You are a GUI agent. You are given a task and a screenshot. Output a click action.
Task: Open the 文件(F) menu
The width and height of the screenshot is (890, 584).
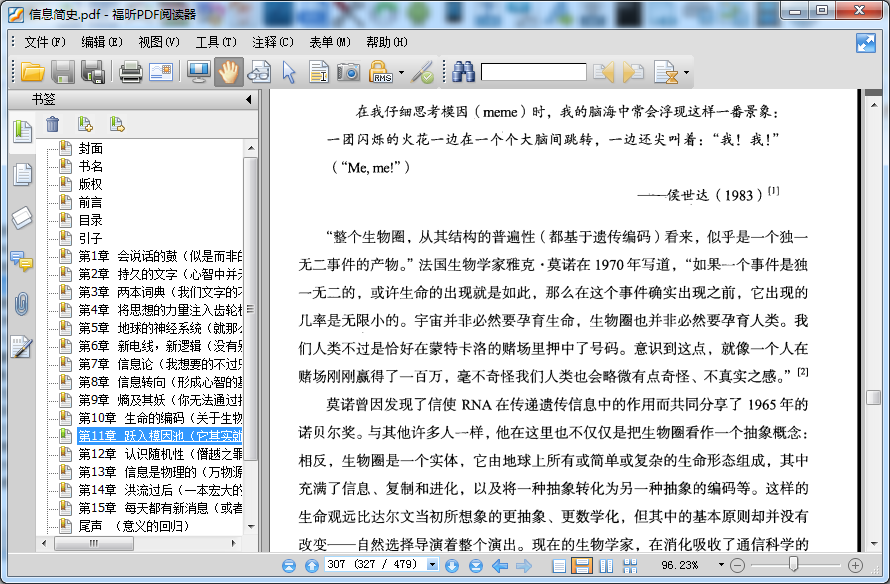[45, 42]
